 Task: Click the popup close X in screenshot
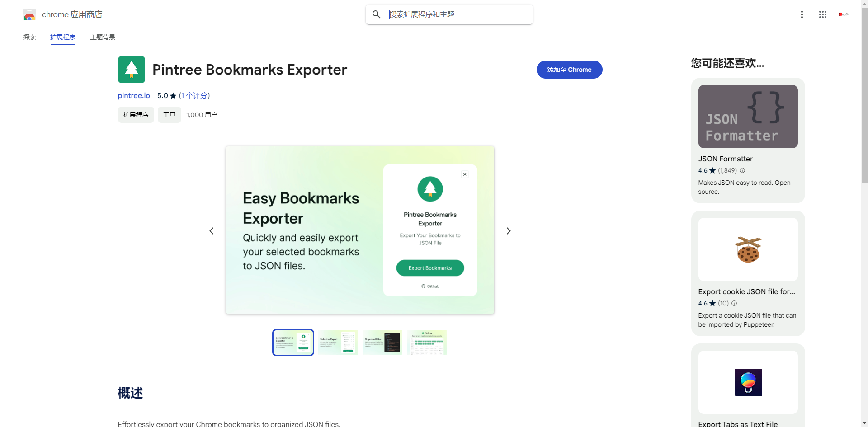click(x=465, y=174)
